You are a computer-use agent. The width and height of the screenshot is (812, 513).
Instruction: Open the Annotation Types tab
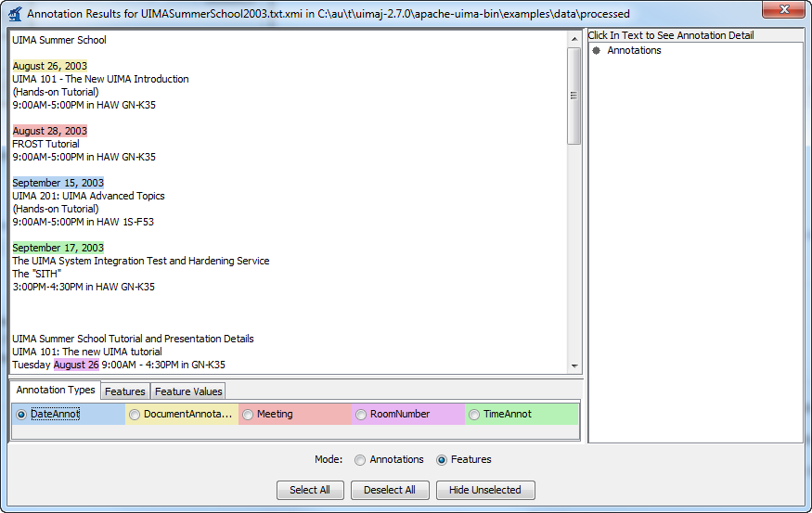pyautogui.click(x=56, y=391)
